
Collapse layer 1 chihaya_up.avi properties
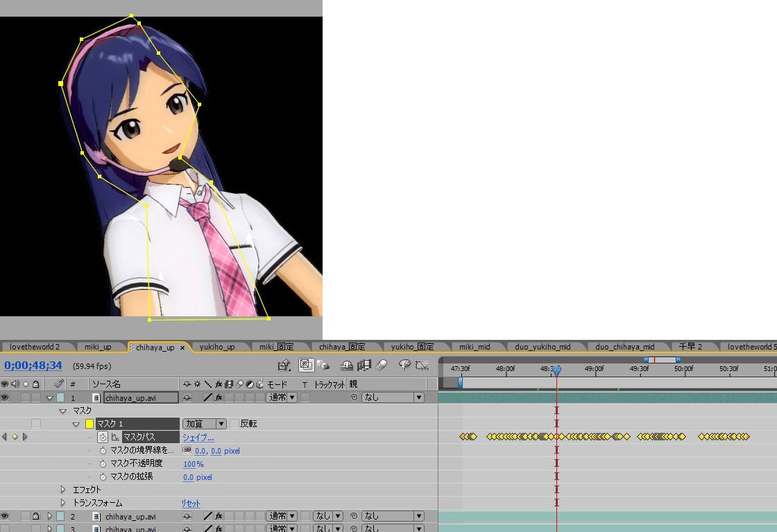[49, 397]
